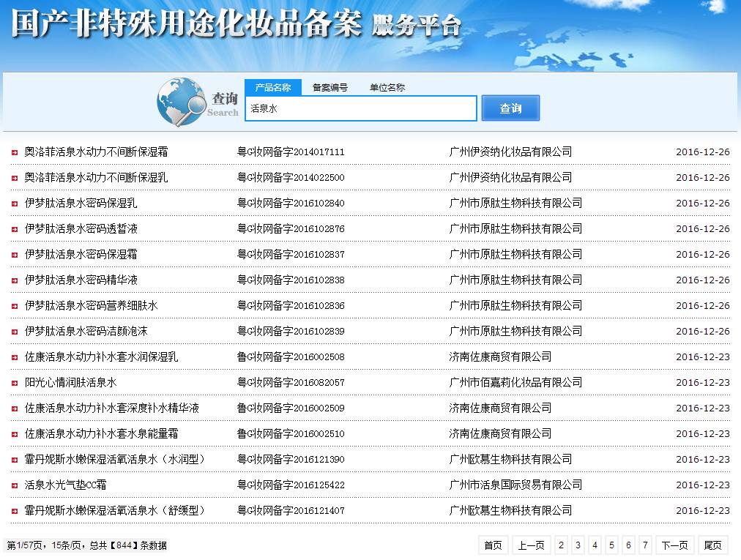Click company 广州市佰嘉莉化妆品有限公司
The width and height of the screenshot is (741, 560).
[515, 382]
